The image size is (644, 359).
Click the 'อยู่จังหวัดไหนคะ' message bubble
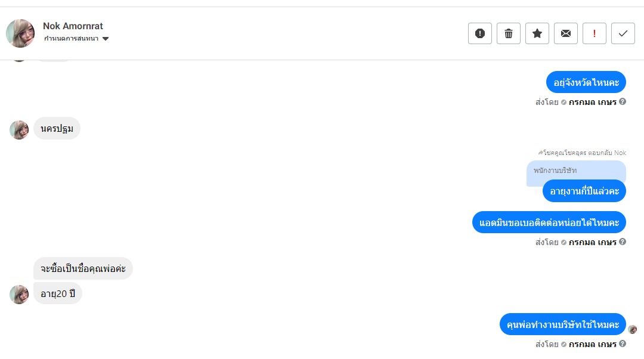point(586,82)
